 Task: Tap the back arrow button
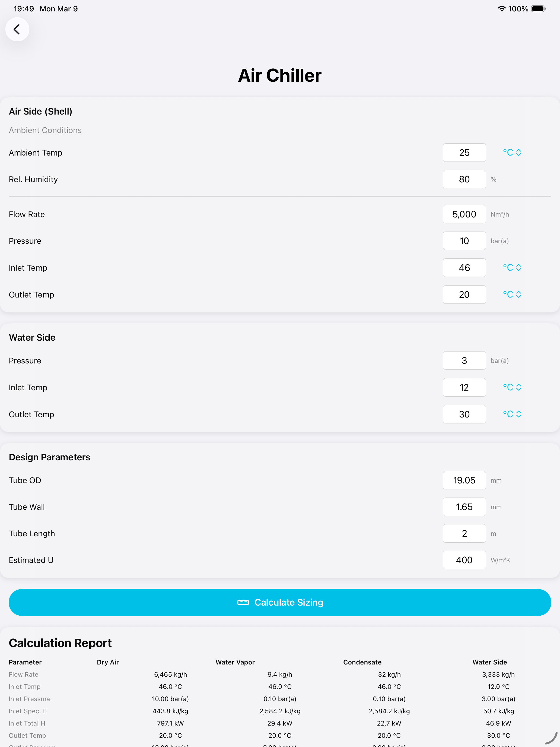[17, 29]
